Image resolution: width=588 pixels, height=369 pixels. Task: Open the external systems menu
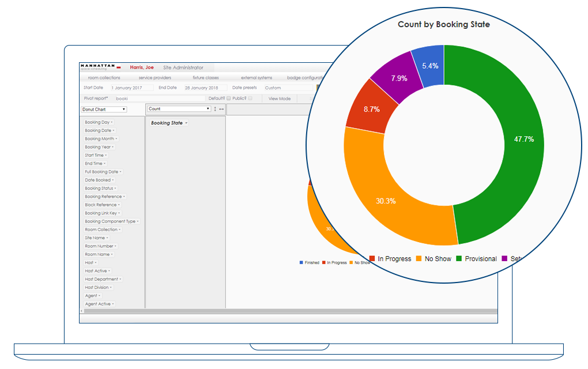tap(257, 78)
